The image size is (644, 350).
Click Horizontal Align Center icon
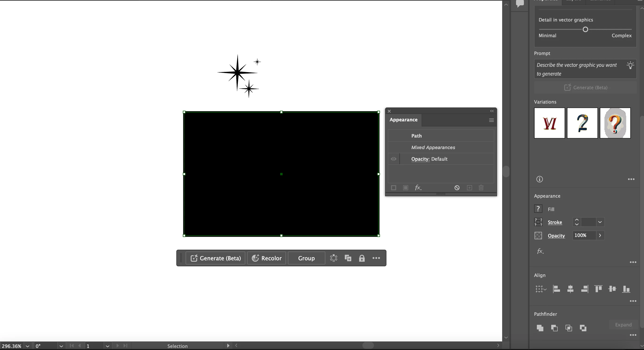570,289
